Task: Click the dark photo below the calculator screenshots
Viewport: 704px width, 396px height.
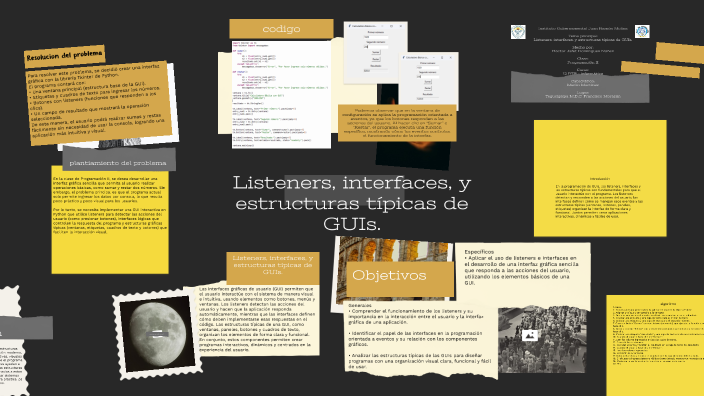Action: point(412,155)
